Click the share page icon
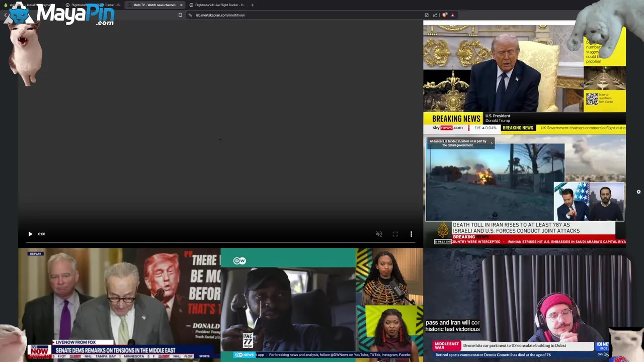The width and height of the screenshot is (644, 362). click(435, 15)
